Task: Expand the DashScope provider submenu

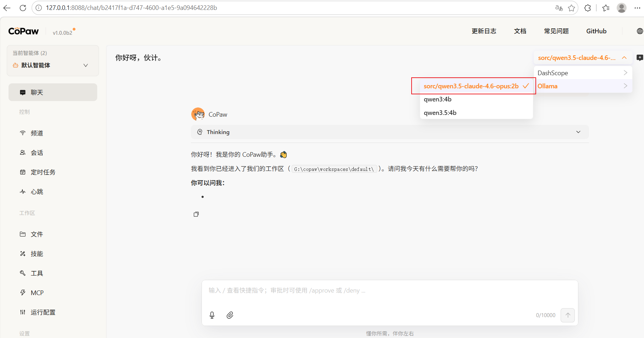Action: coord(583,73)
